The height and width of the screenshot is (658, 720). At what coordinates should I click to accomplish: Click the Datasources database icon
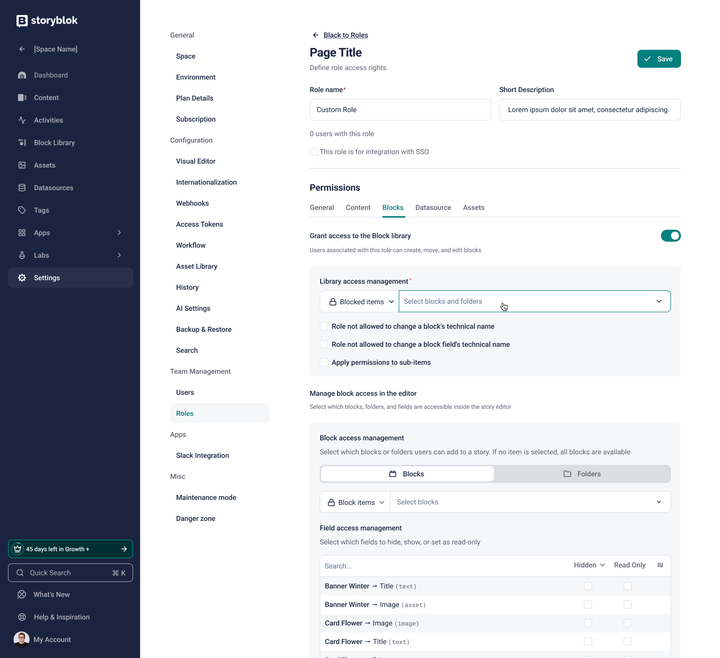[22, 188]
